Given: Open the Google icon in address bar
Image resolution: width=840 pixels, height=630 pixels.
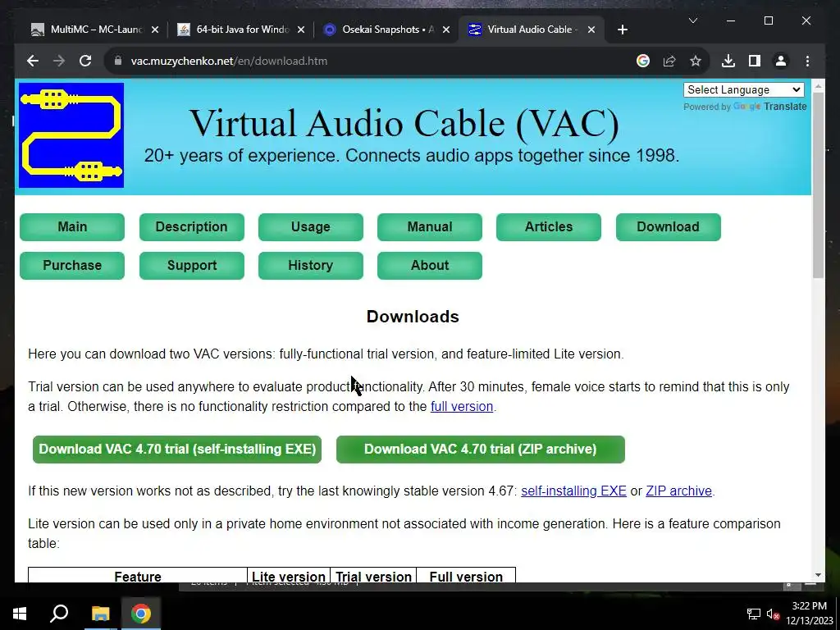Looking at the screenshot, I should (x=643, y=61).
